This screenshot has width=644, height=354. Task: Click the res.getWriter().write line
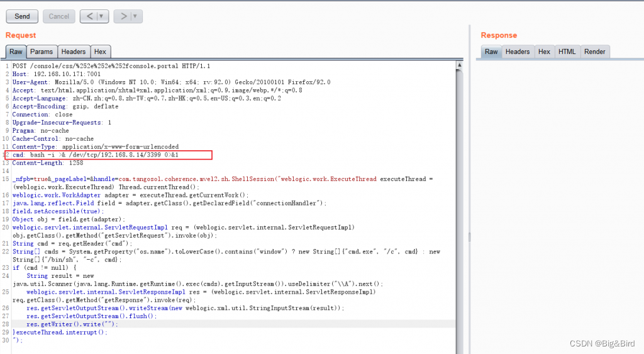point(72,324)
